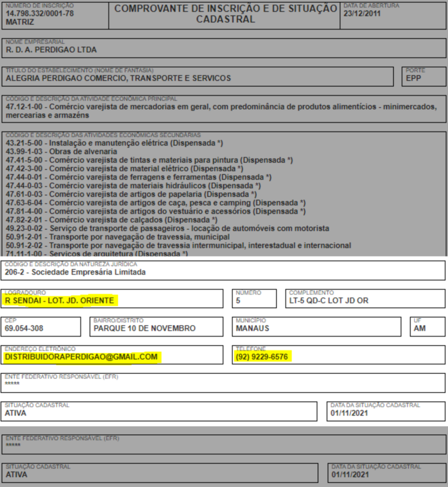Click the BAIRRO/DISTRITO field label
This screenshot has height=487, width=448.
click(118, 320)
